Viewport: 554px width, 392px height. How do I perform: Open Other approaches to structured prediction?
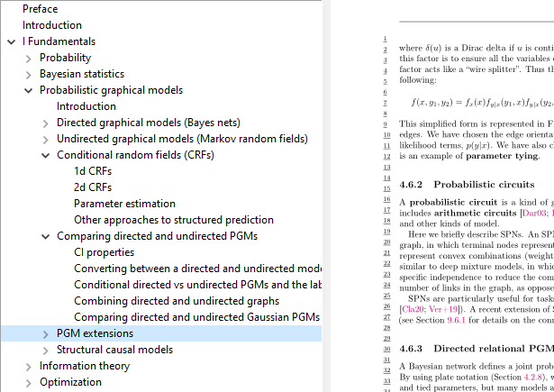click(x=174, y=220)
